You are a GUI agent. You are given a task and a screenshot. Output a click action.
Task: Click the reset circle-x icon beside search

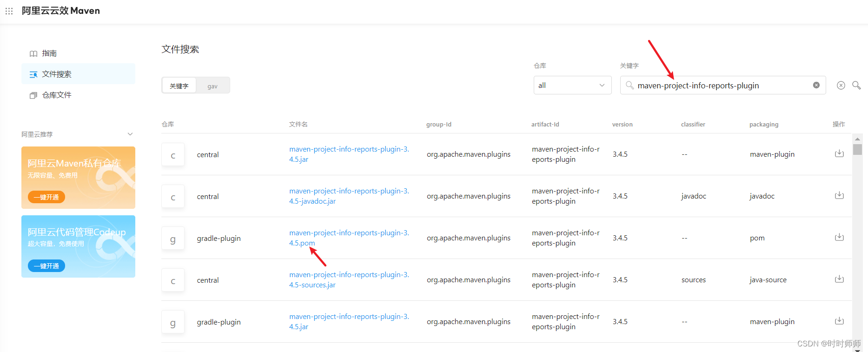click(x=841, y=85)
